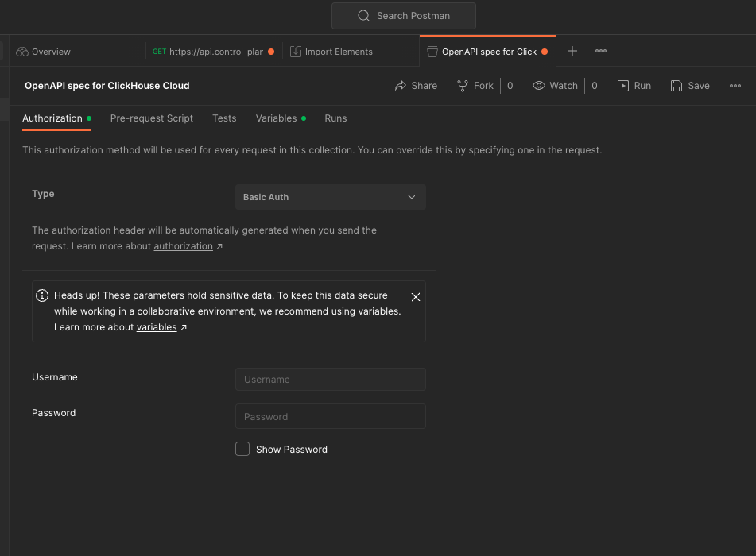Follow the authorization learn more link

184,246
